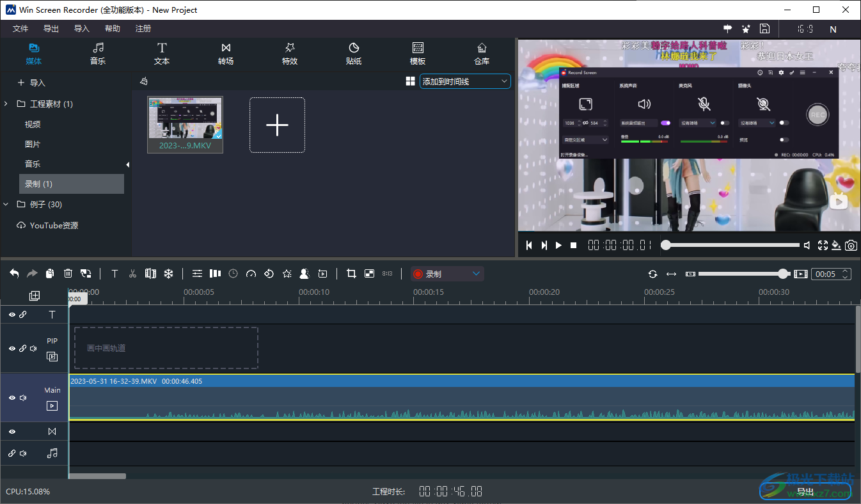
Task: Click the trash delete icon
Action: point(68,274)
